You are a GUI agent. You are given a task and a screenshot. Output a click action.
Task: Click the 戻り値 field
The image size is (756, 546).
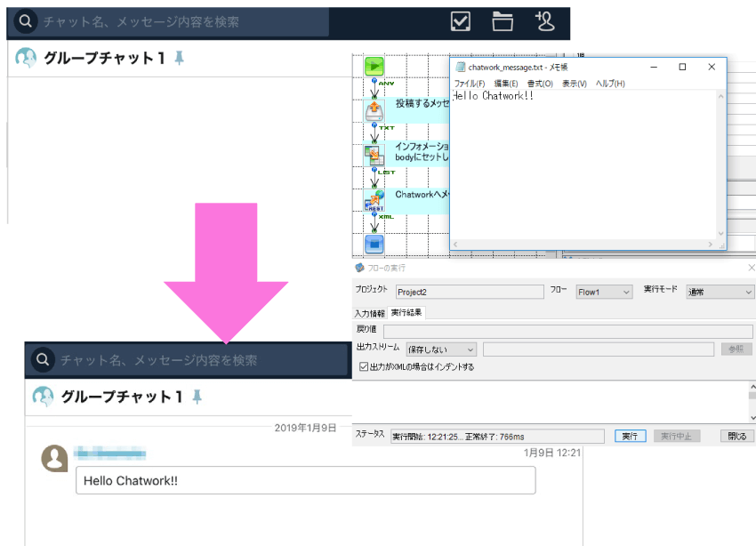click(x=568, y=331)
